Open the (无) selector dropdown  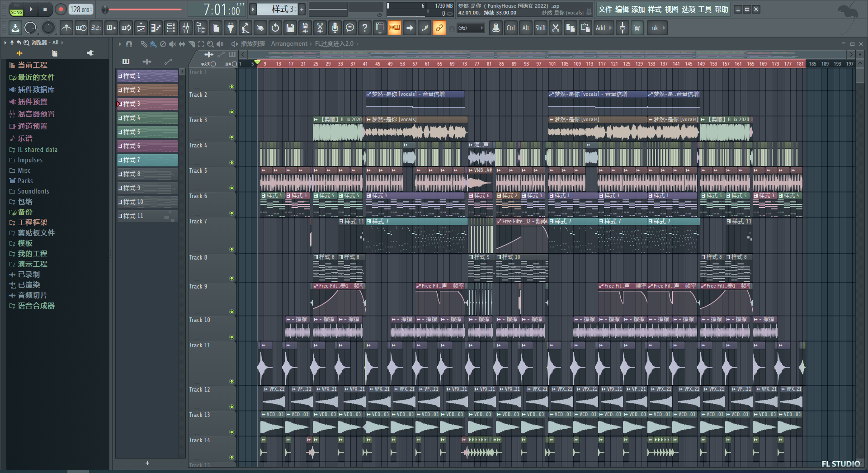(x=470, y=28)
